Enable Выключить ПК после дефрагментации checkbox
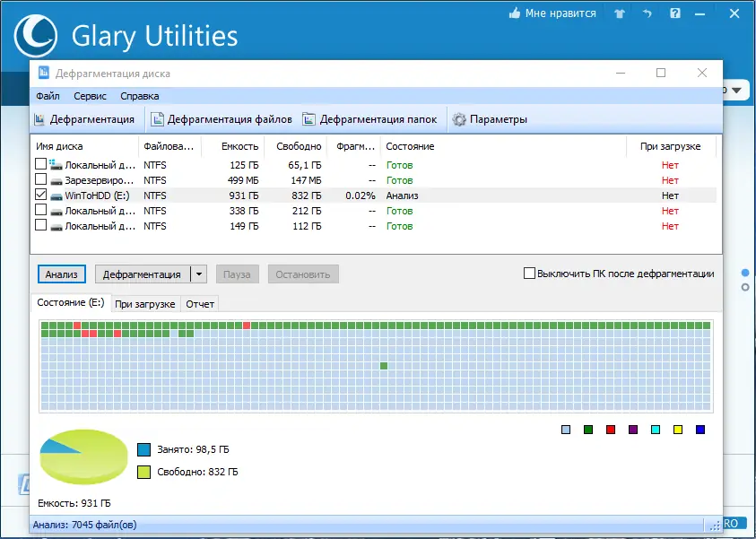Image resolution: width=756 pixels, height=539 pixels. [529, 274]
